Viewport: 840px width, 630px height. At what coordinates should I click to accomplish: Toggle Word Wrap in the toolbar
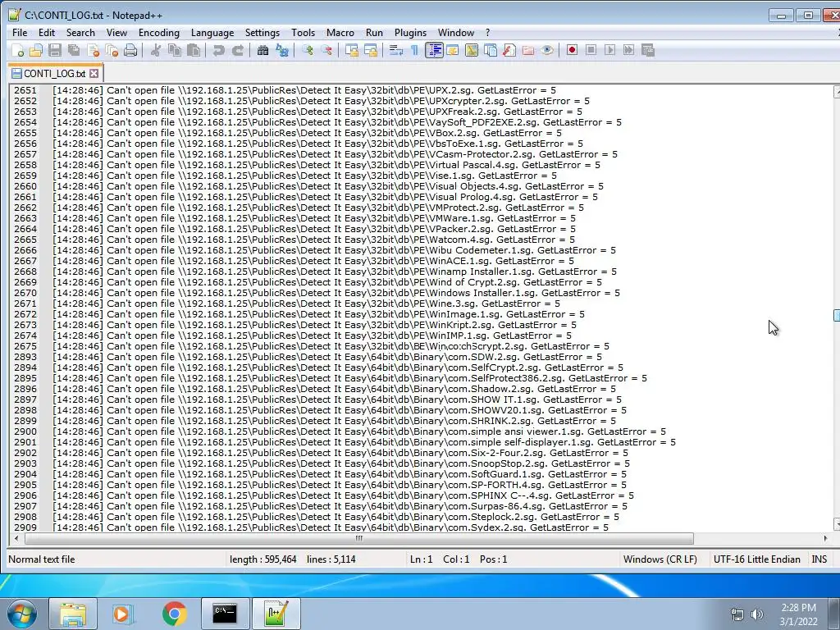[396, 50]
